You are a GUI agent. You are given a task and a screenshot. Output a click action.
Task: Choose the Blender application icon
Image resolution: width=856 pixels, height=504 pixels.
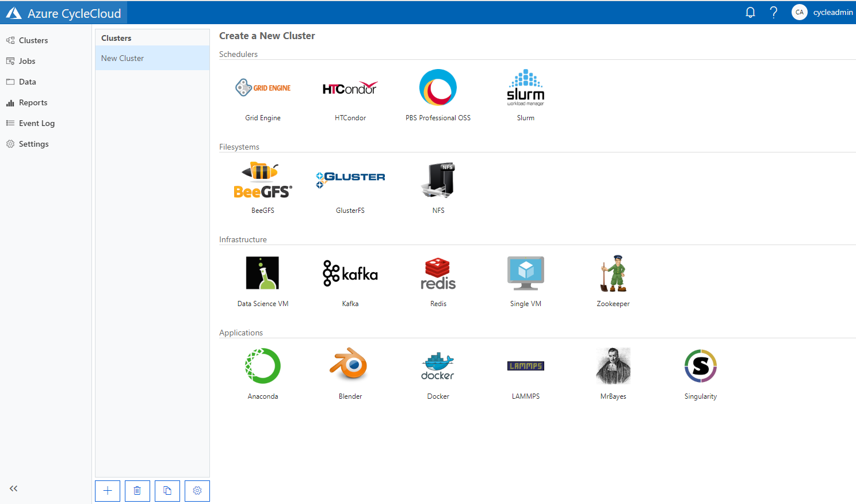tap(349, 365)
